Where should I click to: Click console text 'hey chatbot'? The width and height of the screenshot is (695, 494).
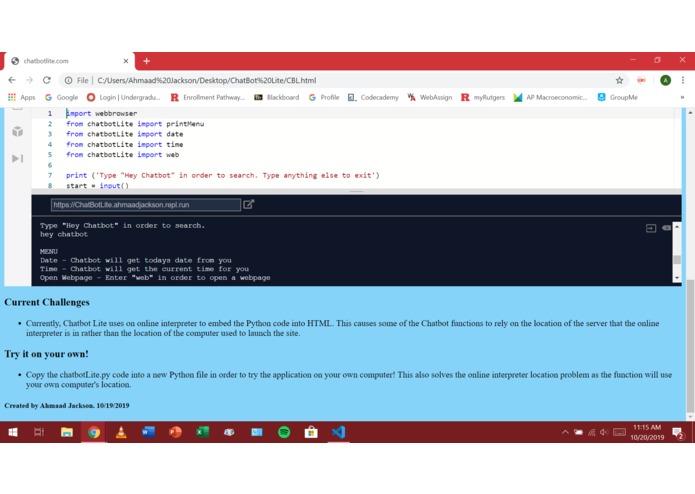pos(64,234)
